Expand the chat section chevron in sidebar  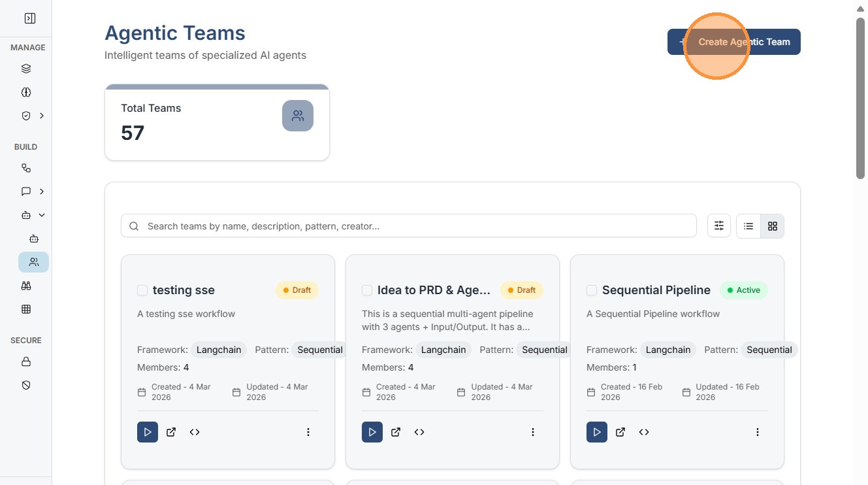tap(42, 192)
